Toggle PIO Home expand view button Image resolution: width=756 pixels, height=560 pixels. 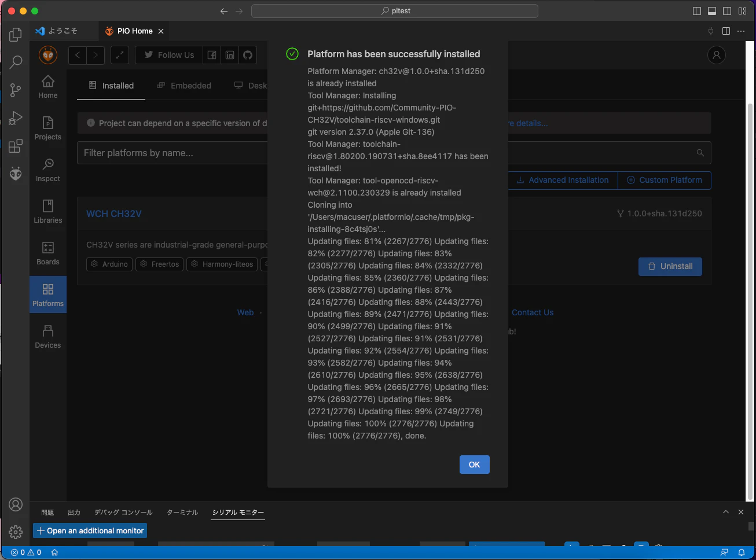point(120,55)
